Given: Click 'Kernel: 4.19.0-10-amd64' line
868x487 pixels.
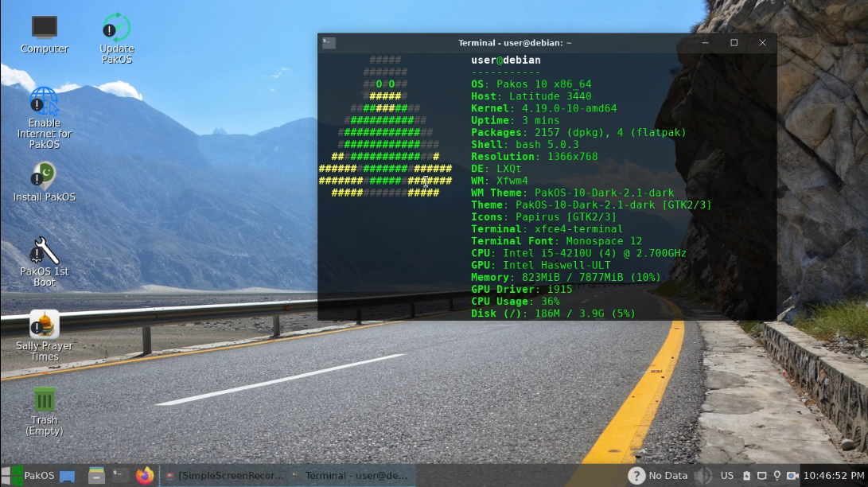Looking at the screenshot, I should coord(543,108).
